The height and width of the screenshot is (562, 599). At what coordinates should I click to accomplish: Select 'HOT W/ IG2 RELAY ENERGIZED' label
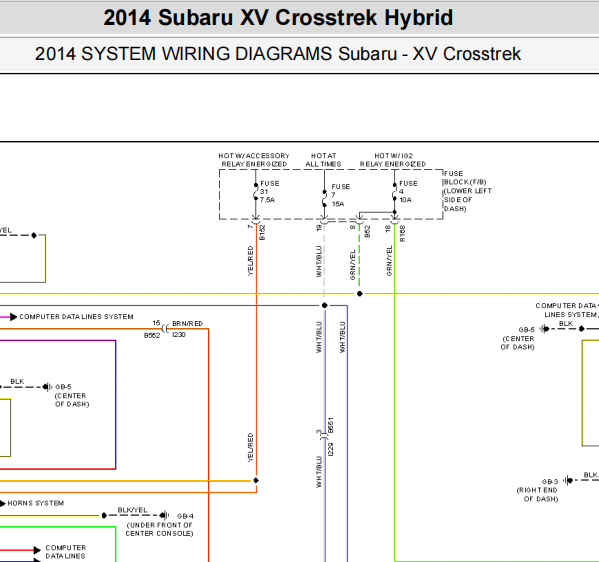coord(393,160)
